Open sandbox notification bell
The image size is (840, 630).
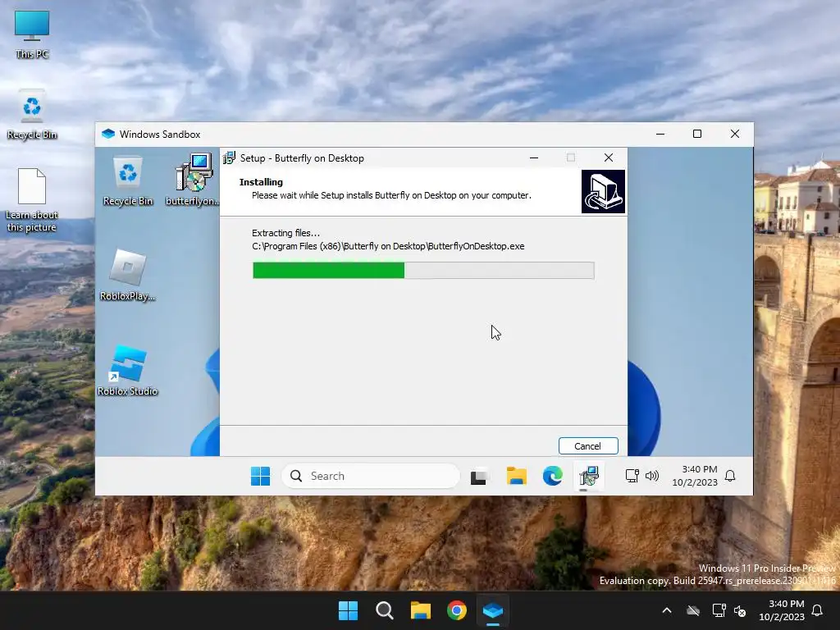(730, 476)
